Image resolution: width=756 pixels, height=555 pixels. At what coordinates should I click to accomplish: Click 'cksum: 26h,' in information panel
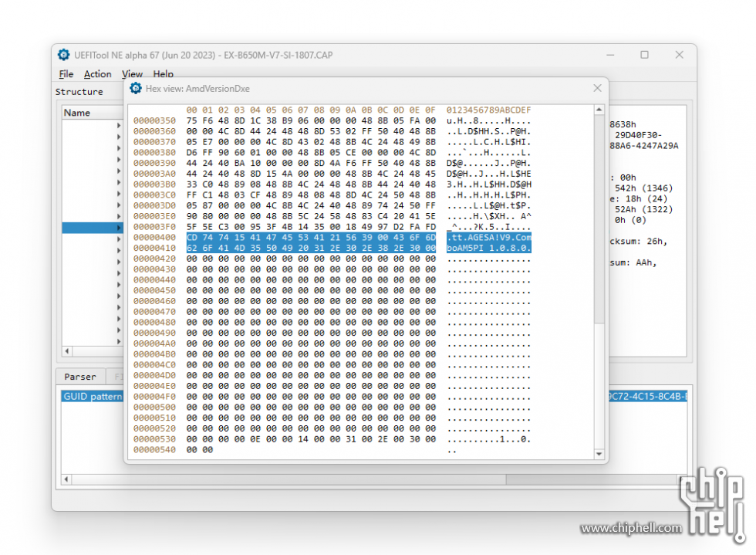pyautogui.click(x=639, y=242)
